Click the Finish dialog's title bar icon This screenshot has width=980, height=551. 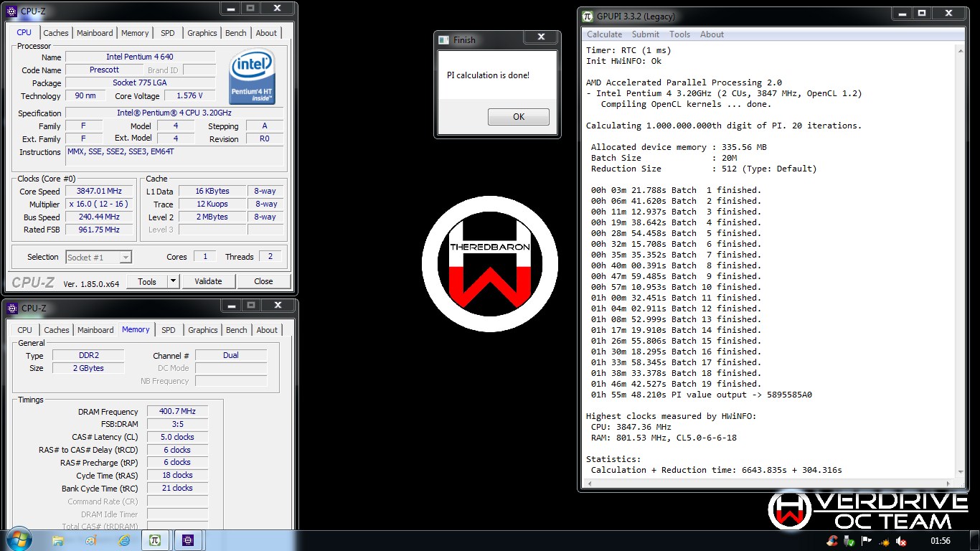(444, 40)
